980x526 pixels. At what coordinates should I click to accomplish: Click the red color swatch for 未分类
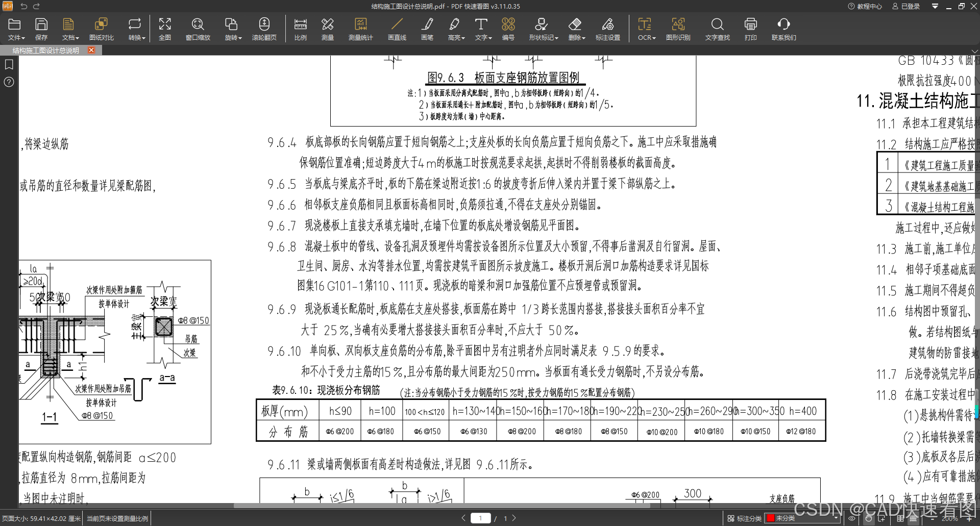[771, 518]
